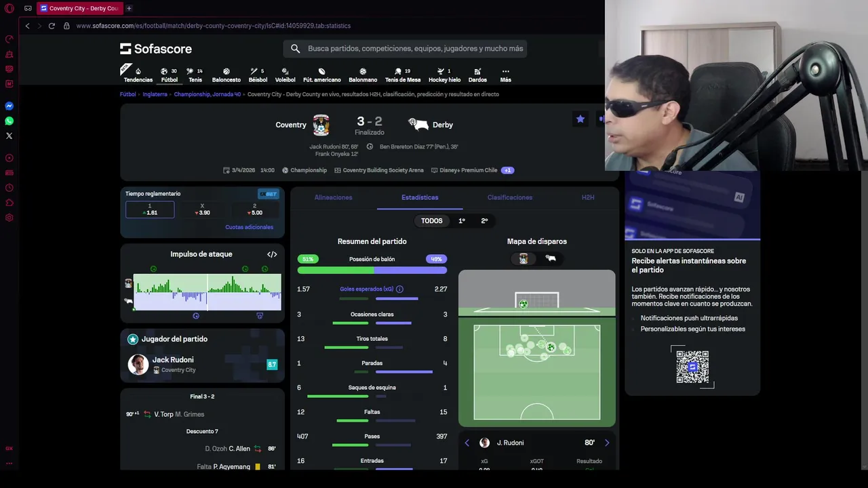This screenshot has width=868, height=488.
Task: Show Derby shots on the shot map
Action: [x=551, y=258]
